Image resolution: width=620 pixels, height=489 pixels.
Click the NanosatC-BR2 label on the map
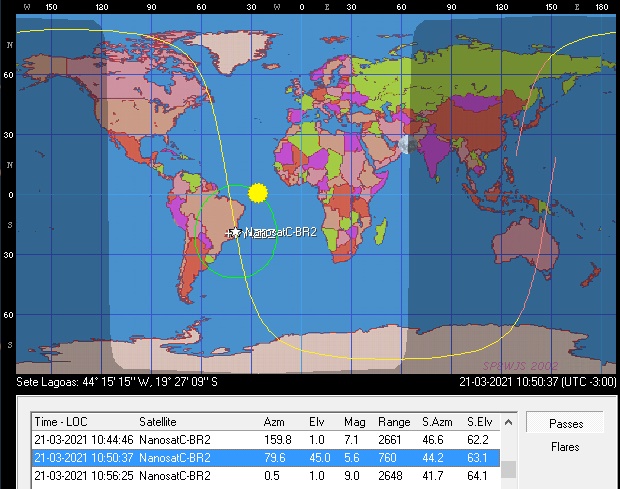coord(281,233)
